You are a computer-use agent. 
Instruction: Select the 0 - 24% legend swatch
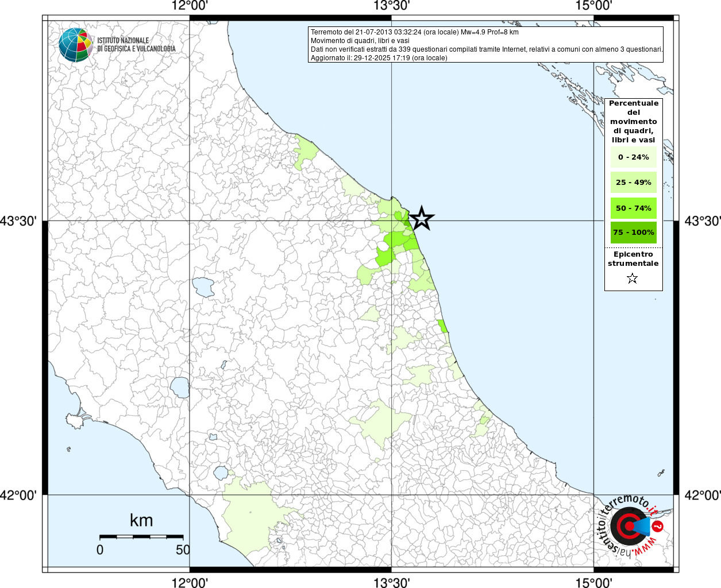633,157
